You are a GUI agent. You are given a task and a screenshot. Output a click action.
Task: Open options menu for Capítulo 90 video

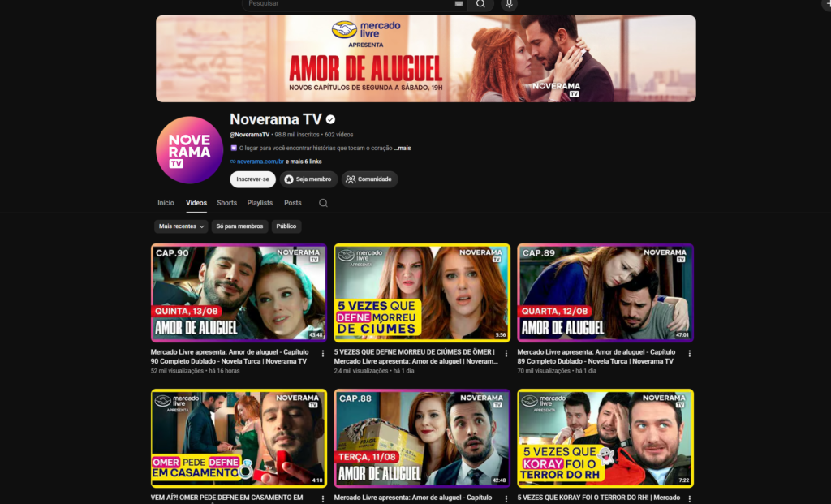pos(323,354)
